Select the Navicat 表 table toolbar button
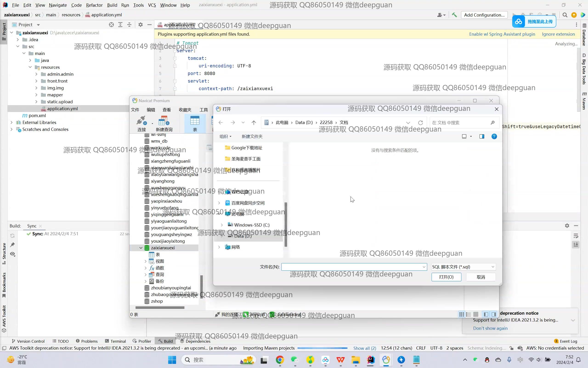 point(195,124)
